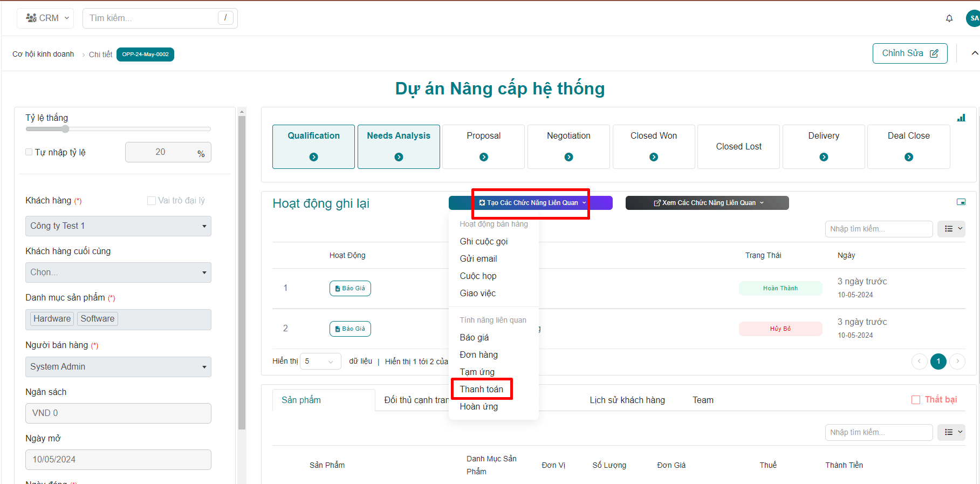
Task: Click the arrow icon under Delivery stage
Action: pos(824,157)
